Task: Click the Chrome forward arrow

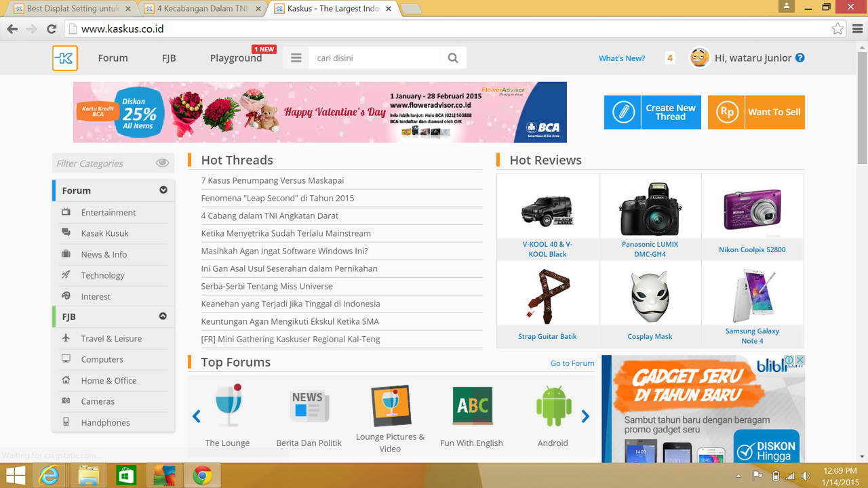Action: point(31,29)
